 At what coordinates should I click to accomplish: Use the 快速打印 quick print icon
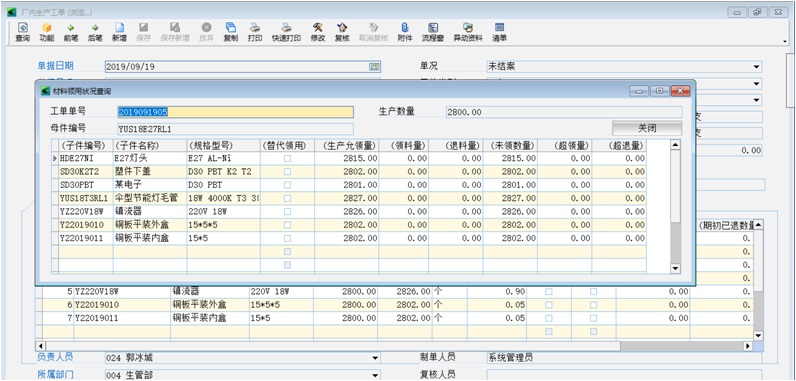coord(286,32)
